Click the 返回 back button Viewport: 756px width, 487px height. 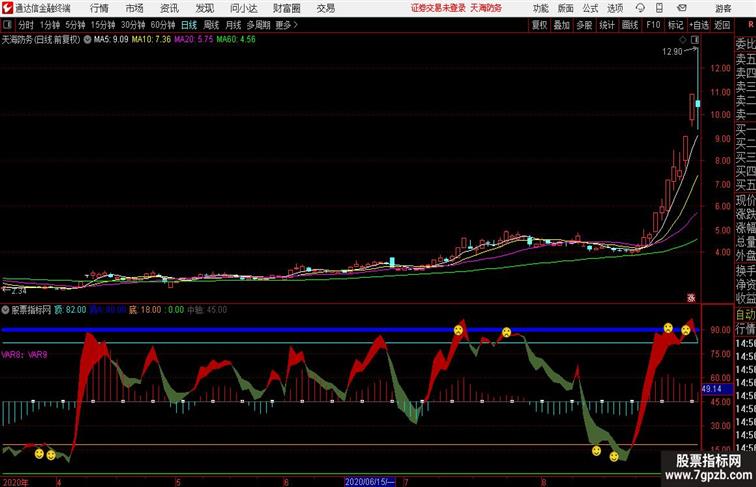click(722, 25)
